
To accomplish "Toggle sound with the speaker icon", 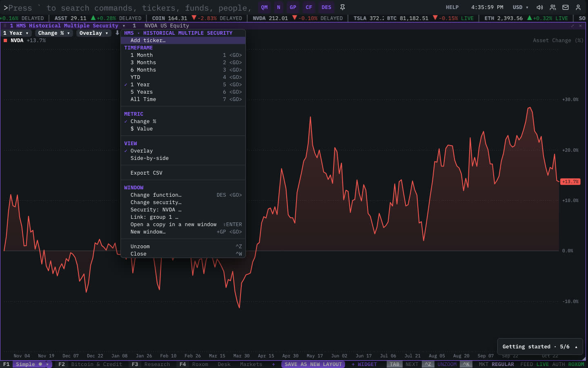I will point(540,7).
